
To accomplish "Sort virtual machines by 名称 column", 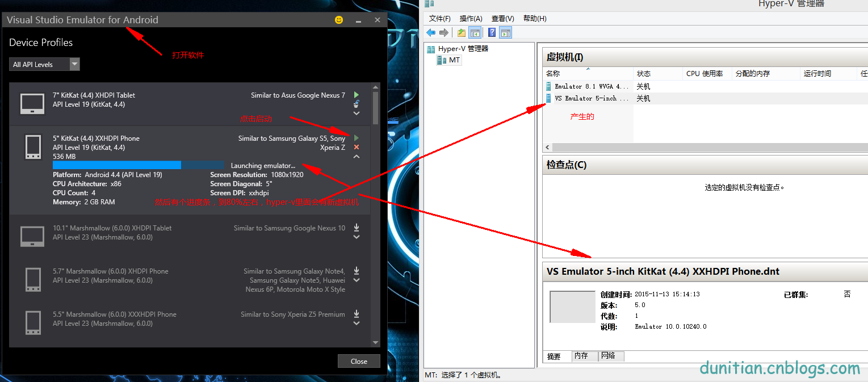I will pyautogui.click(x=588, y=74).
